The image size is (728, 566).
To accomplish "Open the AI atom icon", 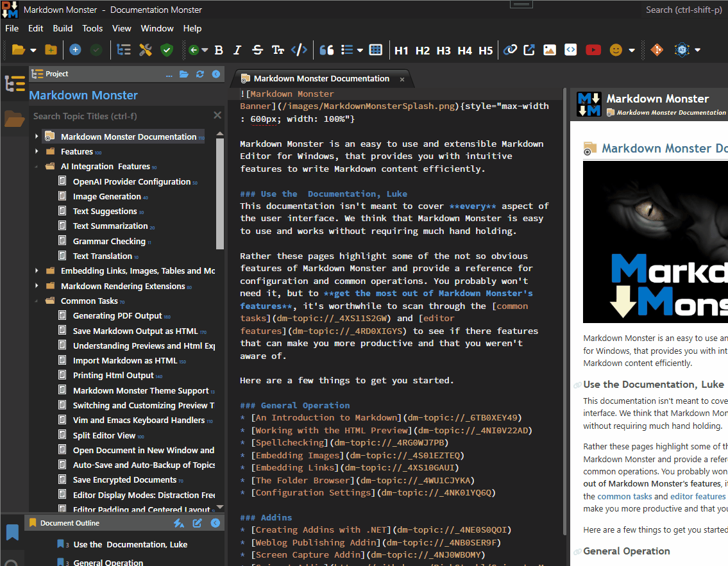I will click(x=682, y=49).
